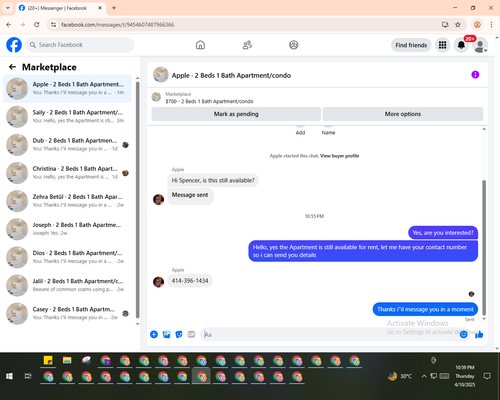Open a new browser tab

point(114,8)
